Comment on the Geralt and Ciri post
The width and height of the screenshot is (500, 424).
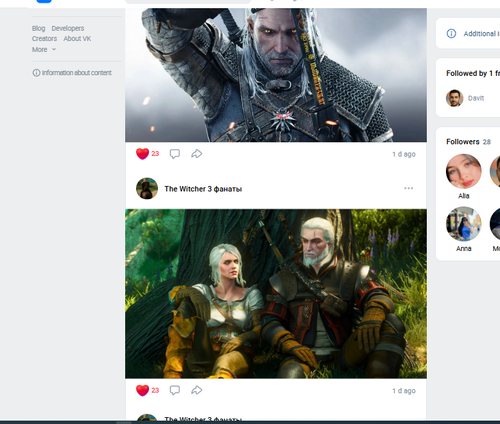click(x=175, y=390)
